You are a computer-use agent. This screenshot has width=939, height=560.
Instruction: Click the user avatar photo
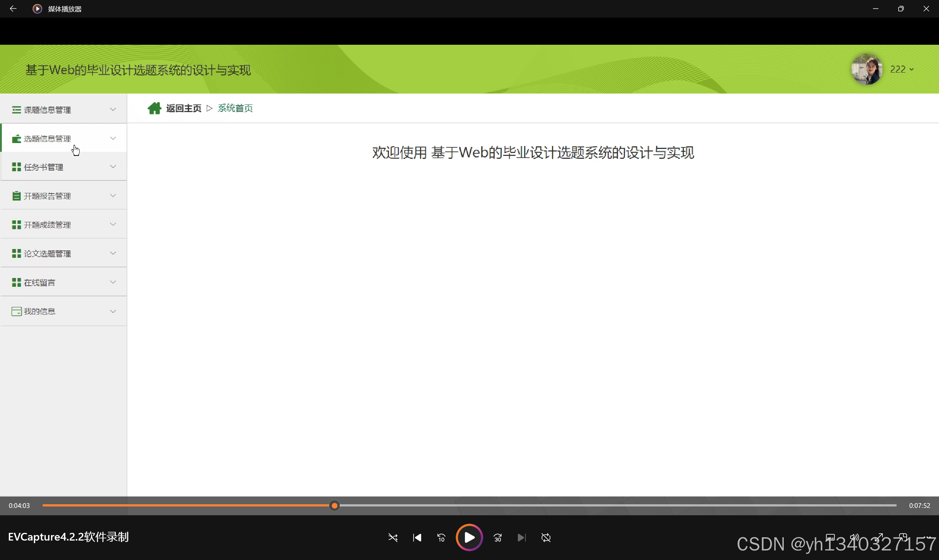tap(866, 69)
